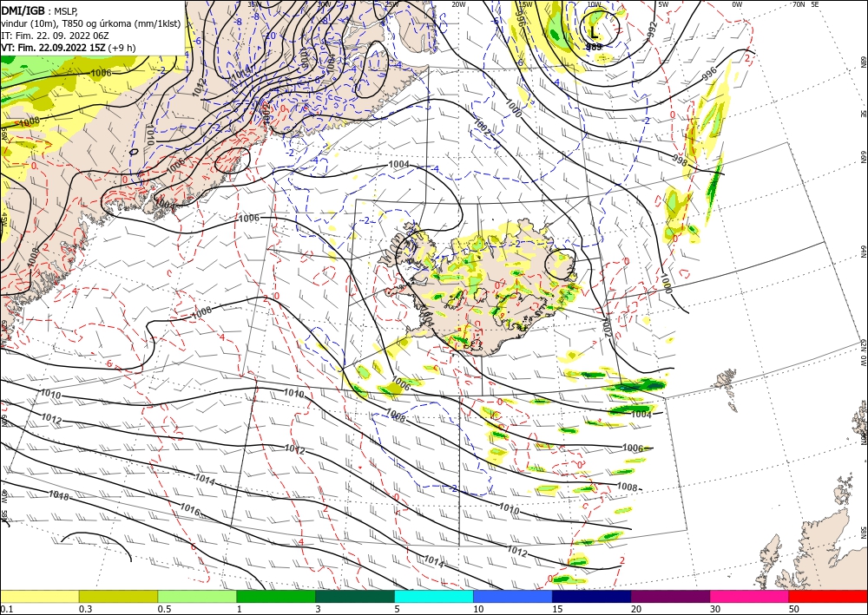Image resolution: width=868 pixels, height=615 pixels.
Task: Click the legend value 15
Action: coord(557,609)
